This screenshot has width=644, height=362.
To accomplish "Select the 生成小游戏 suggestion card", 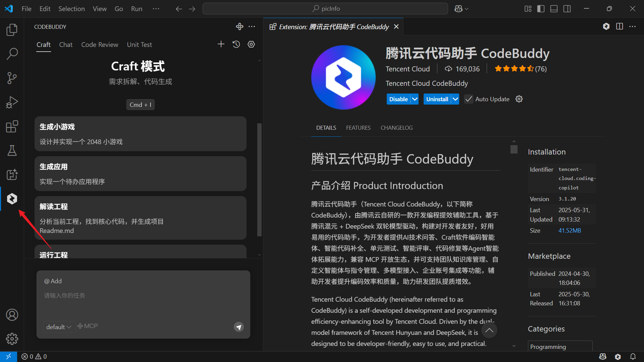I will pos(141,134).
